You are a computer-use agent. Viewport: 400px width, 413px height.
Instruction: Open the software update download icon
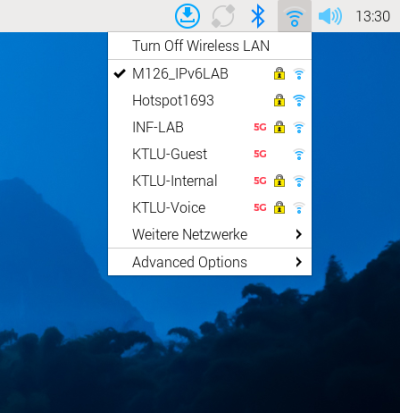pyautogui.click(x=187, y=16)
